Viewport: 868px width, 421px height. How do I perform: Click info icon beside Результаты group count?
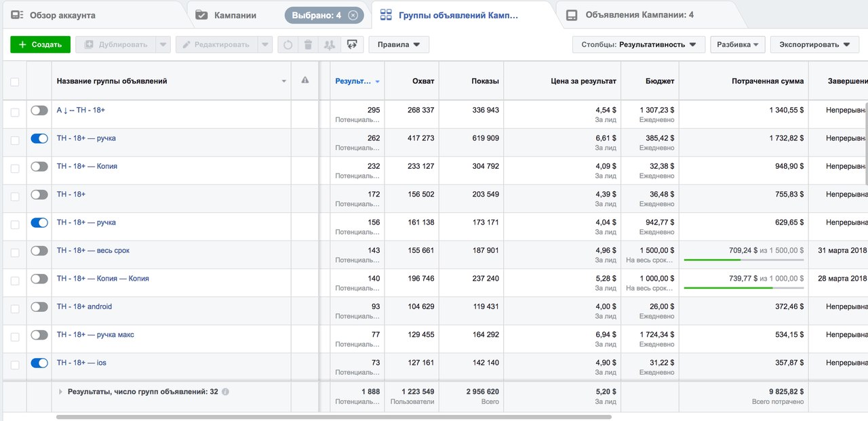click(x=225, y=392)
